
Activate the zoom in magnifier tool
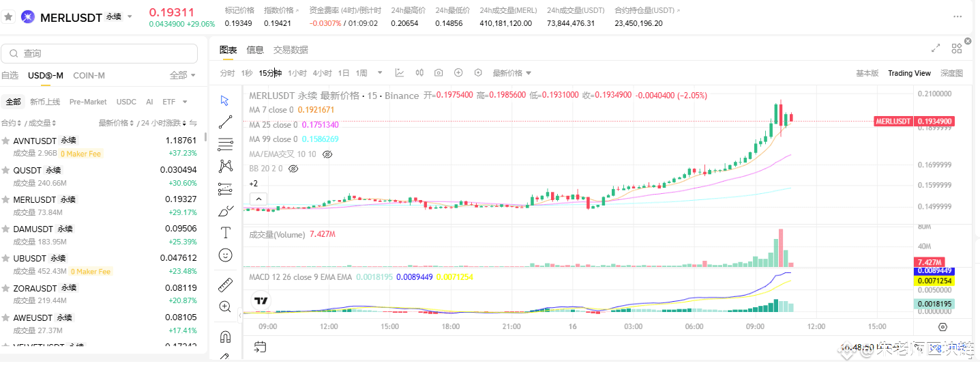click(225, 307)
